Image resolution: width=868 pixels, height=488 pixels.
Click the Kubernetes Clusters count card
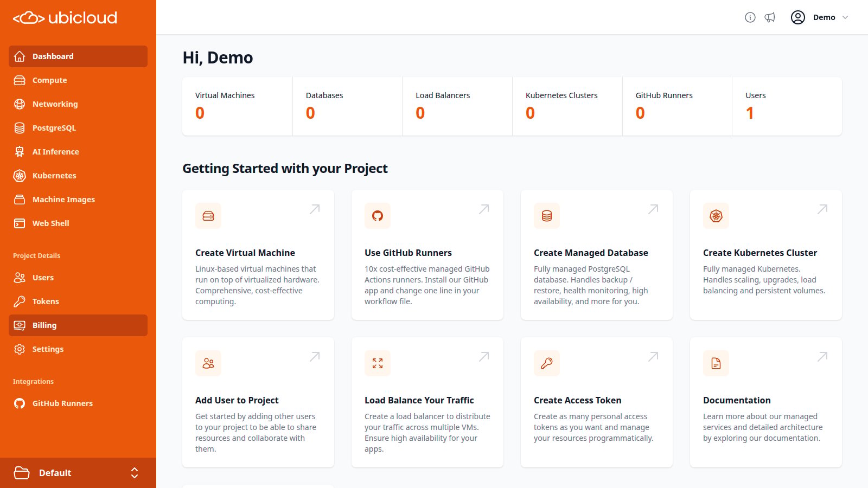[x=567, y=106]
